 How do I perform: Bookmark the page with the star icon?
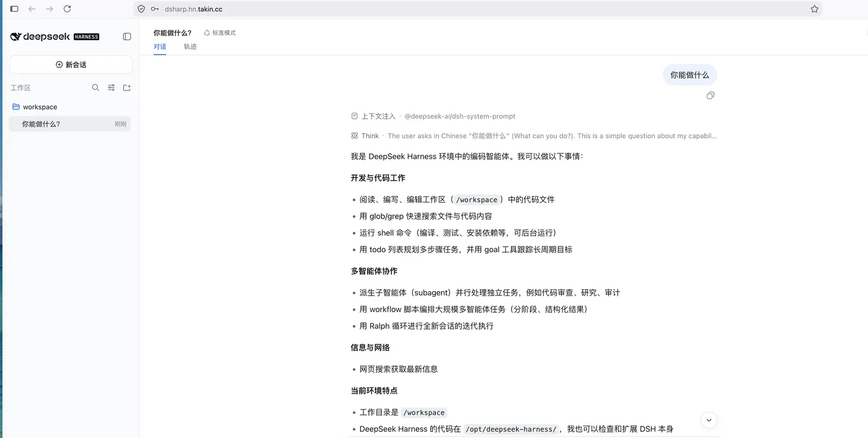point(815,9)
